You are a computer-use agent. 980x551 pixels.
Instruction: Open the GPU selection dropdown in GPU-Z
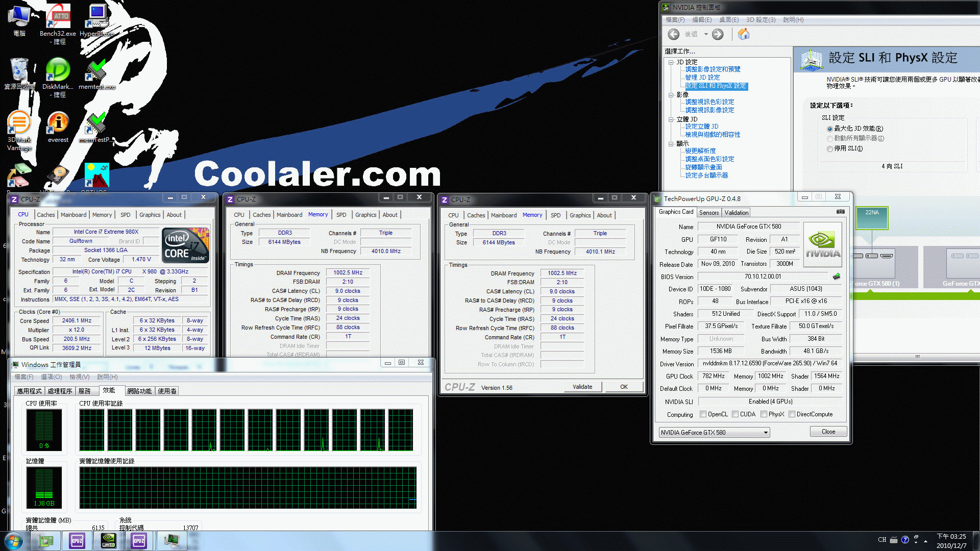click(x=714, y=433)
